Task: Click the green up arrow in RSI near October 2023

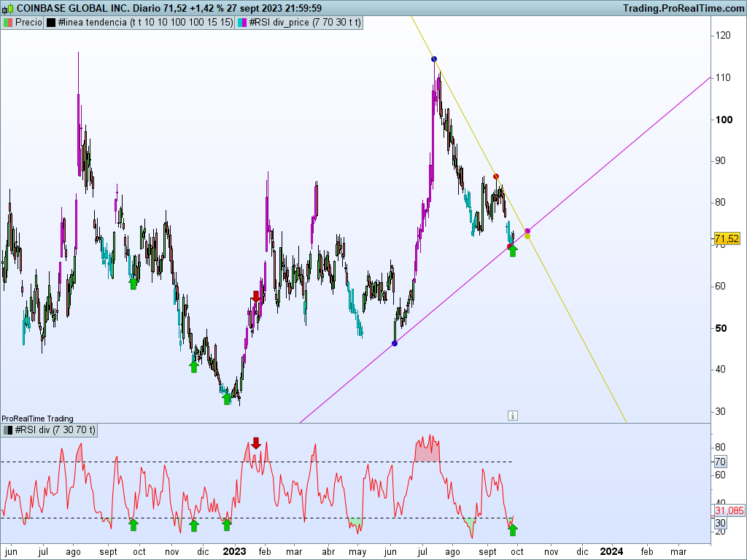Action: click(513, 529)
